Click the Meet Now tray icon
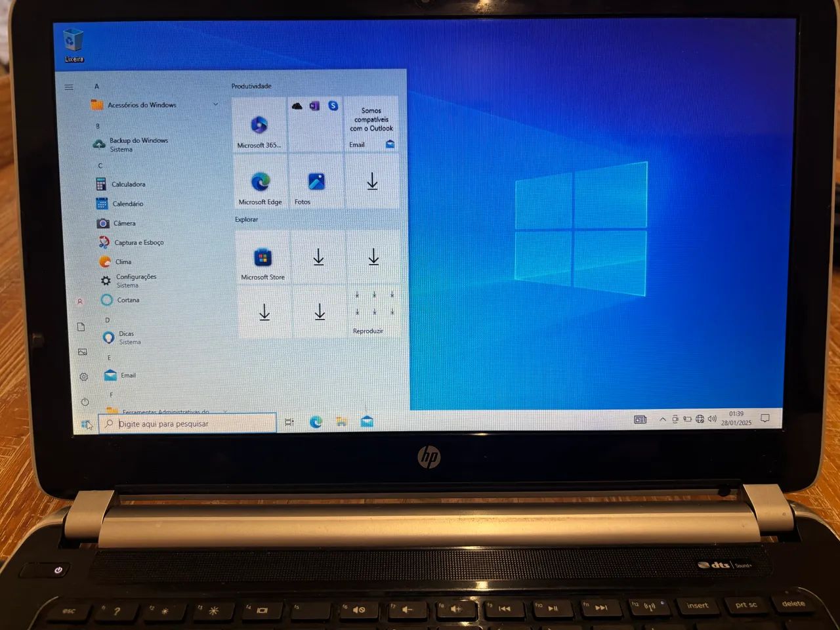This screenshot has width=840, height=630. click(675, 419)
